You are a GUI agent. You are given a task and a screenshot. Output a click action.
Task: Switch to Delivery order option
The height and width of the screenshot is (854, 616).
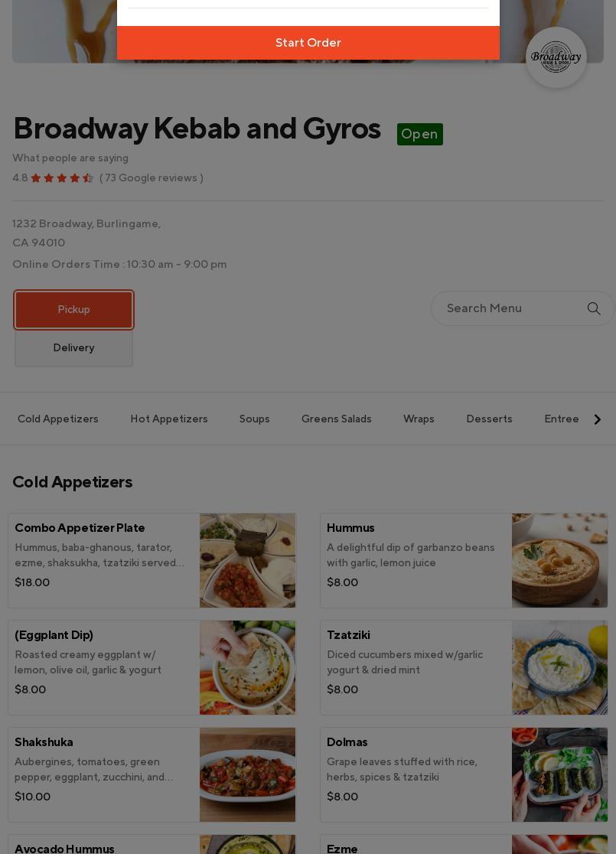[x=73, y=348]
